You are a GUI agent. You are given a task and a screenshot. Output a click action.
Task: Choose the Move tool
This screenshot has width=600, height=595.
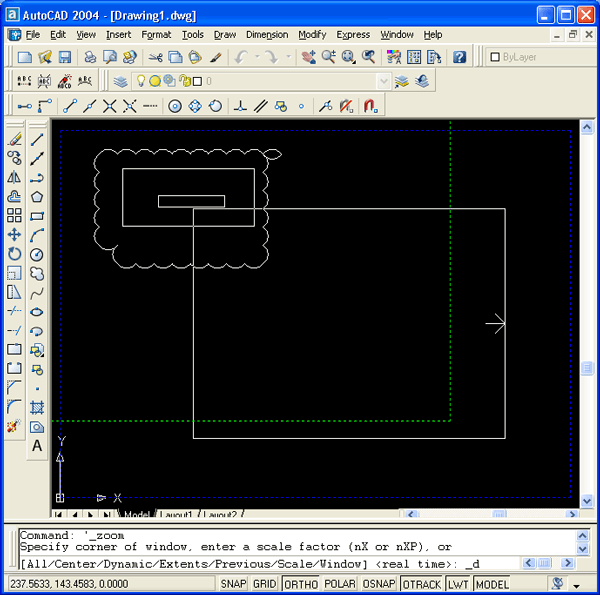[14, 234]
